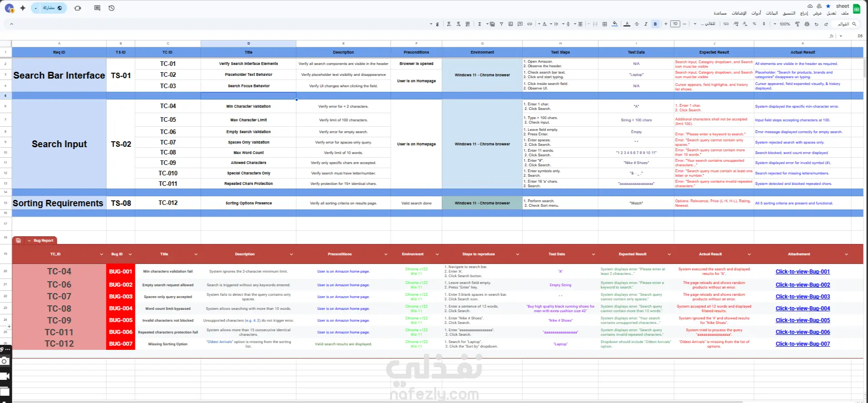Collapse the toolbar with the chevron up arrow
The image size is (868, 403).
click(11, 24)
